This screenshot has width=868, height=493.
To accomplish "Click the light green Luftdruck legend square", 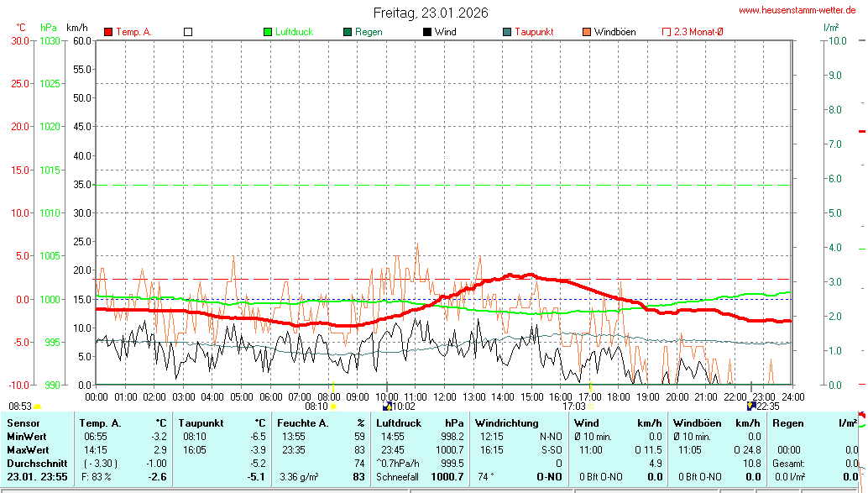I will tap(268, 32).
